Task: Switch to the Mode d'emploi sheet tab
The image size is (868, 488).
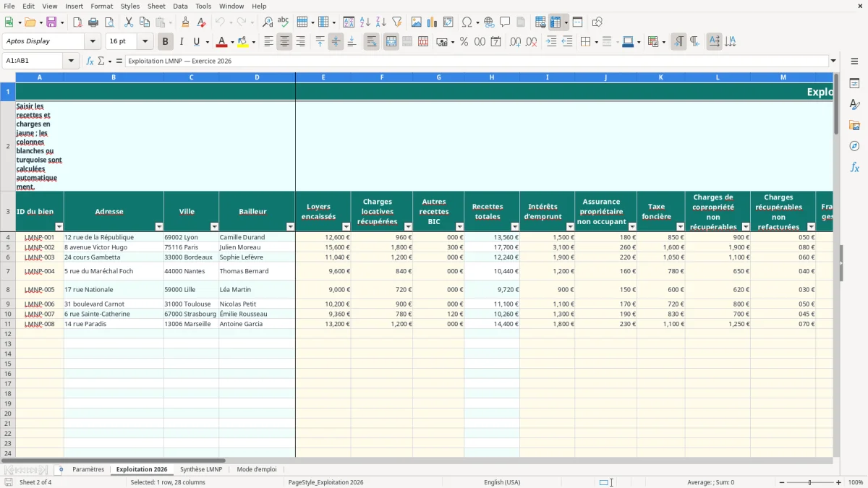Action: 257,470
